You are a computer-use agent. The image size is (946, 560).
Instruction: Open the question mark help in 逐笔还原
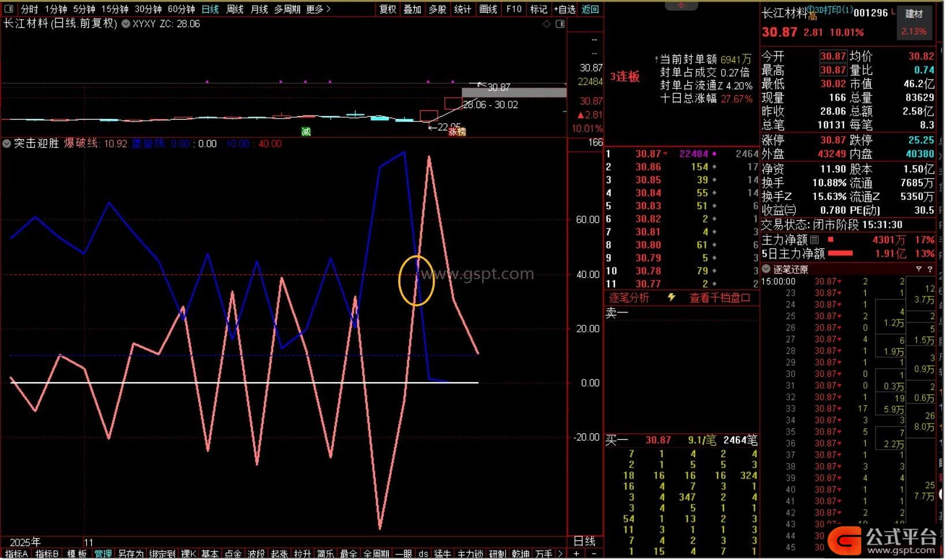[x=930, y=269]
